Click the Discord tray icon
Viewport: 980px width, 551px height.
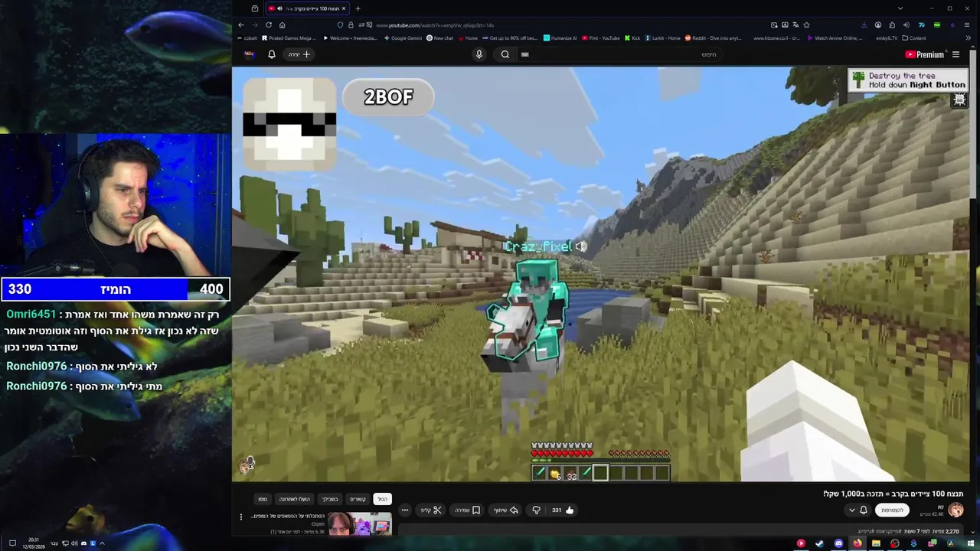click(84, 543)
